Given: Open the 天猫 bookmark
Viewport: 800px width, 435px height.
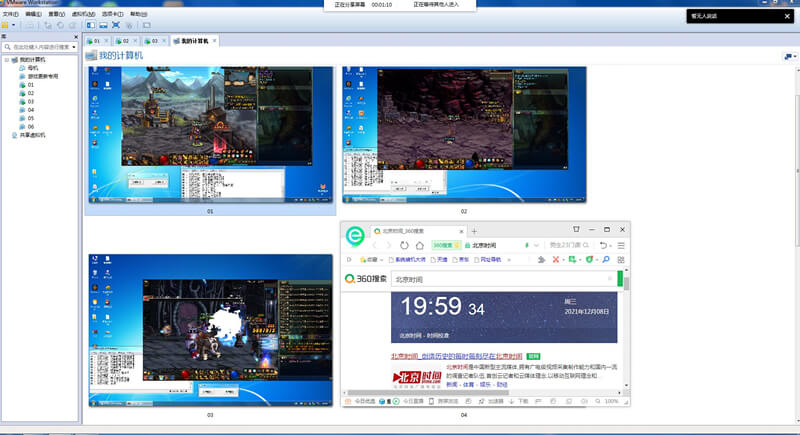Looking at the screenshot, I should 439,260.
